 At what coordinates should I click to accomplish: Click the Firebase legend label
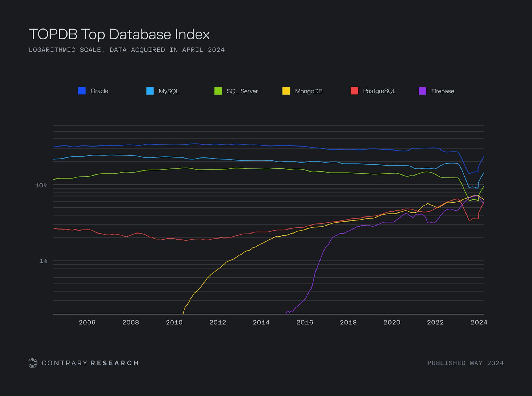[442, 91]
